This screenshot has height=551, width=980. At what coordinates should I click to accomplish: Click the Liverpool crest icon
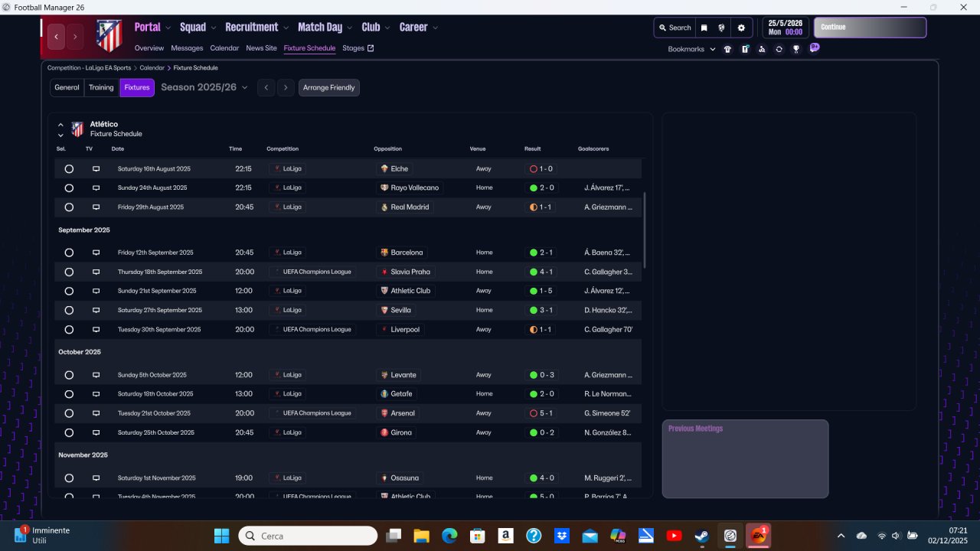[384, 330]
